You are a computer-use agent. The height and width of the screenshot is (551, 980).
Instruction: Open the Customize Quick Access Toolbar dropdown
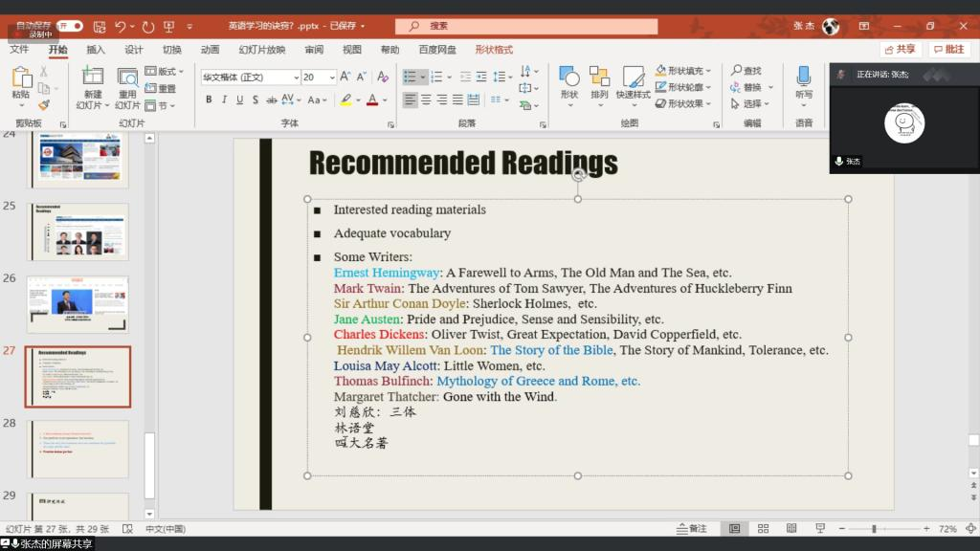[x=189, y=26]
